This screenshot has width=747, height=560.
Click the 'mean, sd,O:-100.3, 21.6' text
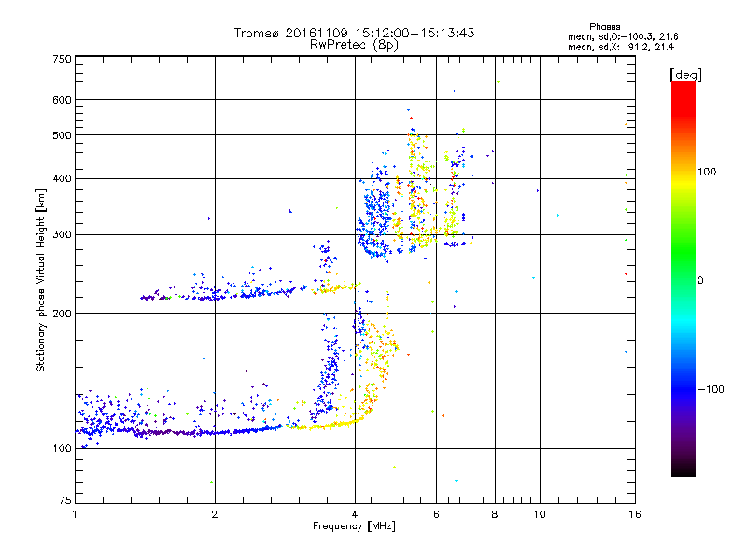click(623, 36)
